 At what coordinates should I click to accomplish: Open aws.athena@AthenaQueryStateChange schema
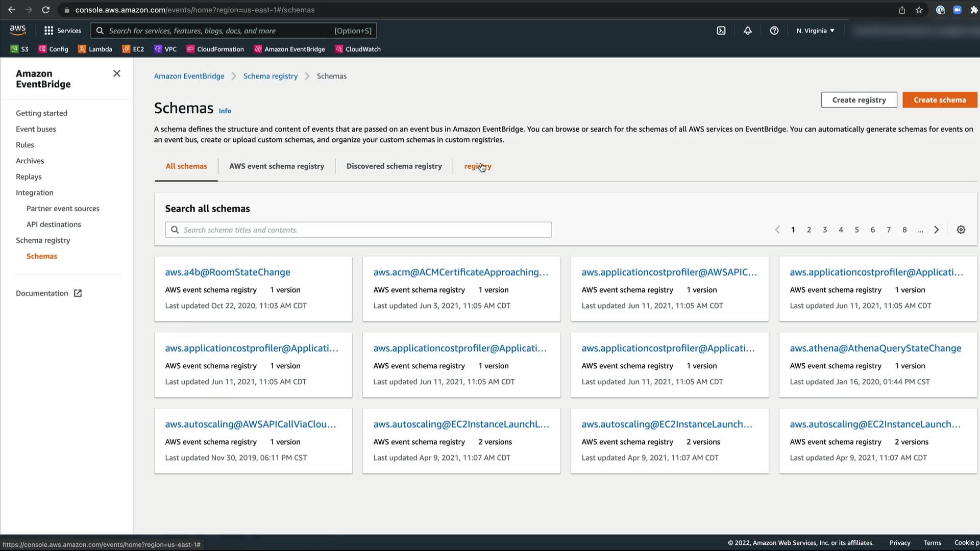point(875,348)
